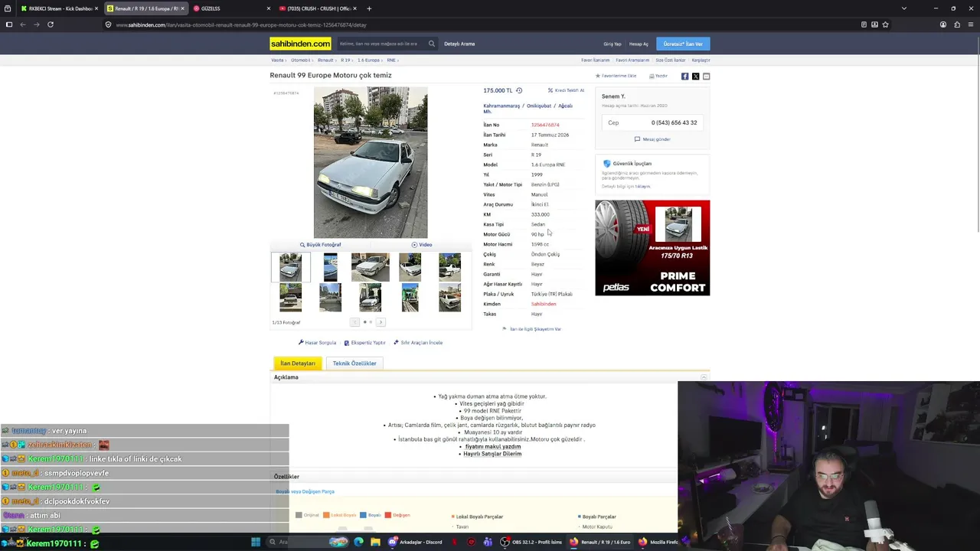Click Hesap Aç link
The image size is (980, 551).
[x=639, y=44]
